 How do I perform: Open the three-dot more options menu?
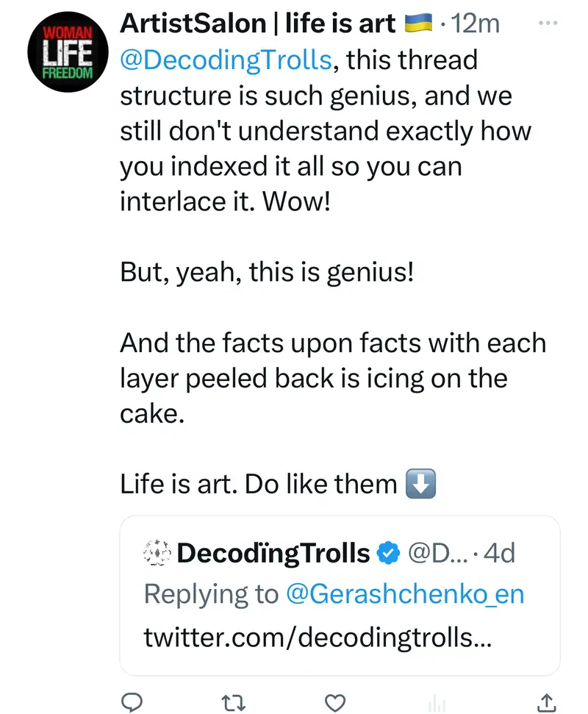[548, 24]
